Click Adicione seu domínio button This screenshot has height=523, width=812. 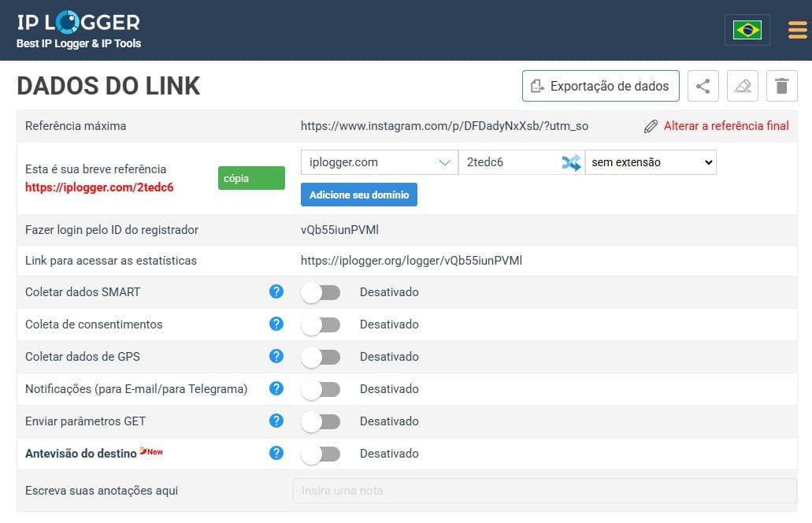[x=359, y=195]
